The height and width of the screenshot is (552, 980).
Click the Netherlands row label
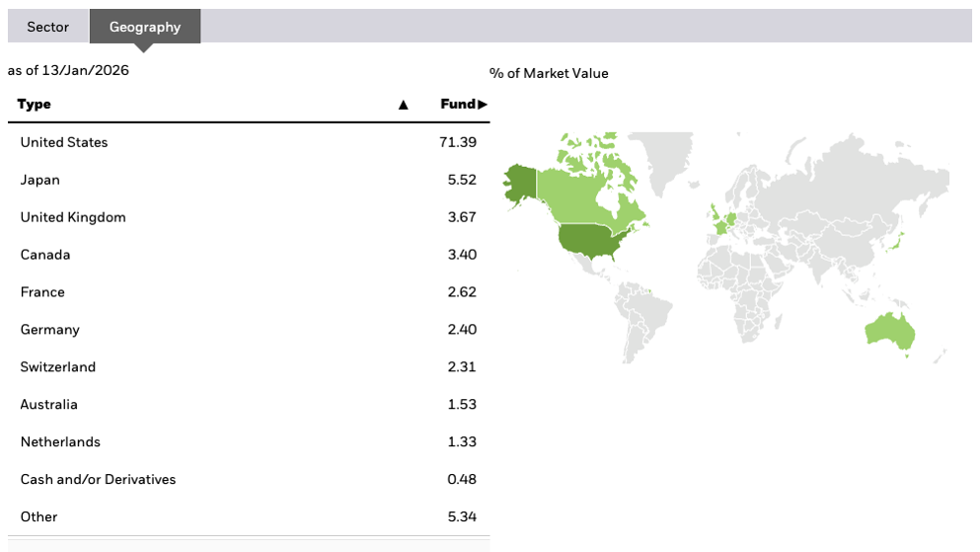60,441
